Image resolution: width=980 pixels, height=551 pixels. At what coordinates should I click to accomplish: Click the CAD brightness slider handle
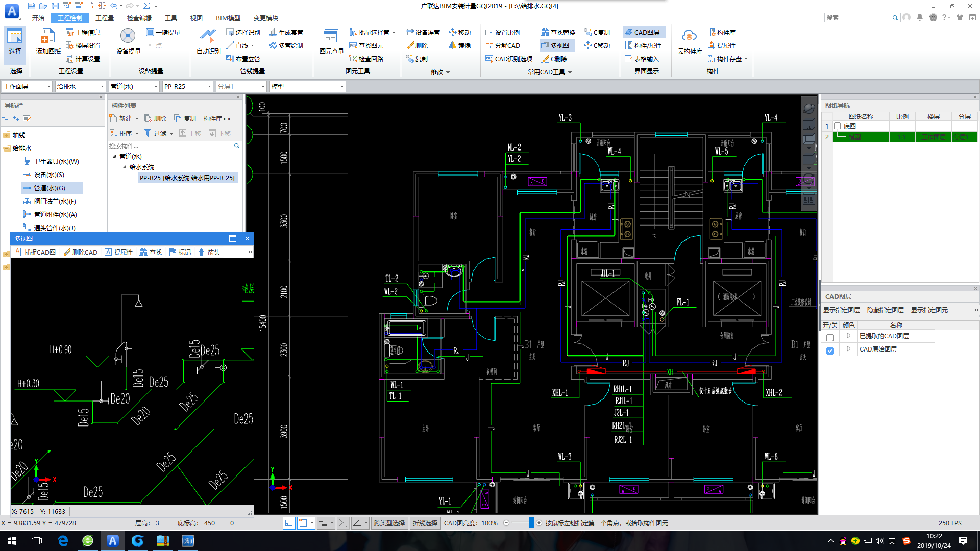(x=531, y=523)
